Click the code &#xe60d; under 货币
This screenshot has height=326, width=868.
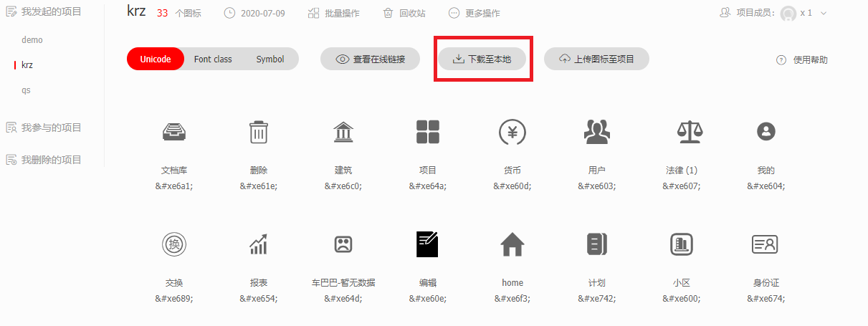[512, 186]
